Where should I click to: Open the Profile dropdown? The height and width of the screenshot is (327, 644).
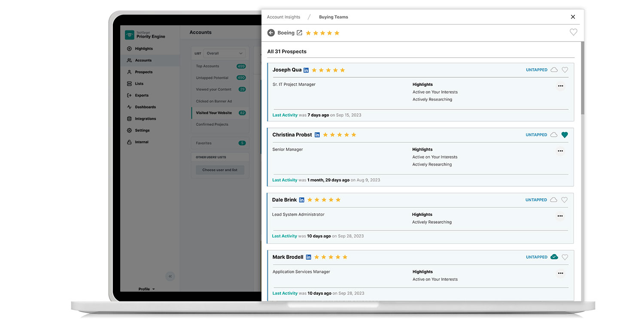coord(146,289)
